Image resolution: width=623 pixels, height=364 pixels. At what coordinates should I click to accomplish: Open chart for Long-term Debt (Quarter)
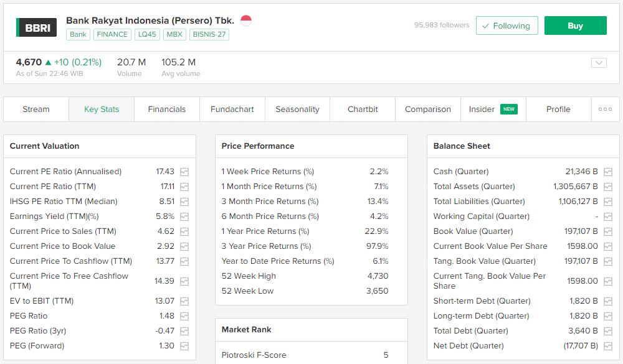point(608,316)
